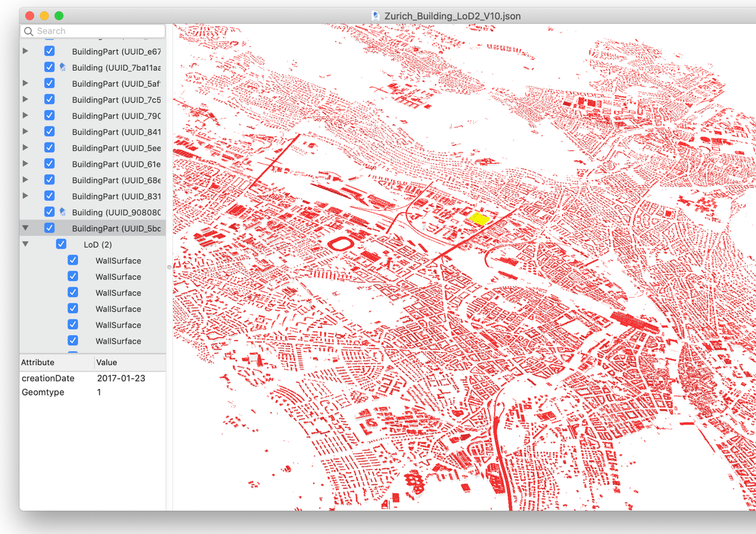This screenshot has width=756, height=534.
Task: Click the document icon in the window title bar
Action: [x=376, y=16]
